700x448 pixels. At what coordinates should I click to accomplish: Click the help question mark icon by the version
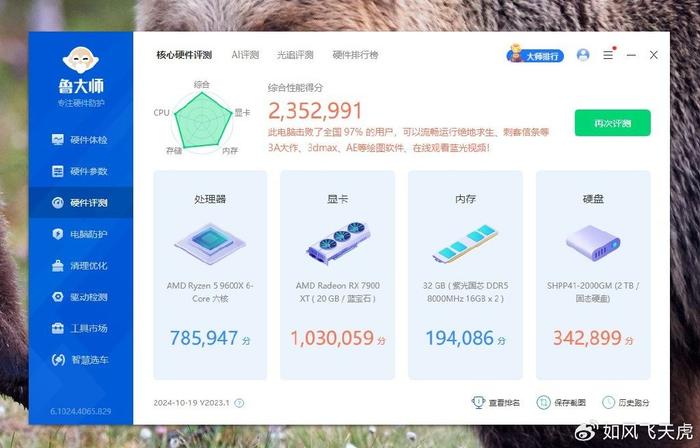click(x=239, y=403)
